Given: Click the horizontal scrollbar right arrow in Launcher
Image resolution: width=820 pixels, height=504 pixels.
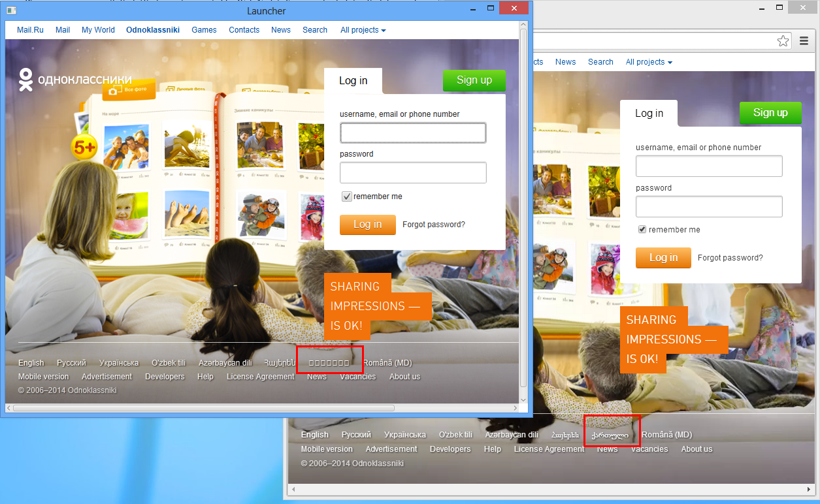Looking at the screenshot, I should click(x=514, y=408).
